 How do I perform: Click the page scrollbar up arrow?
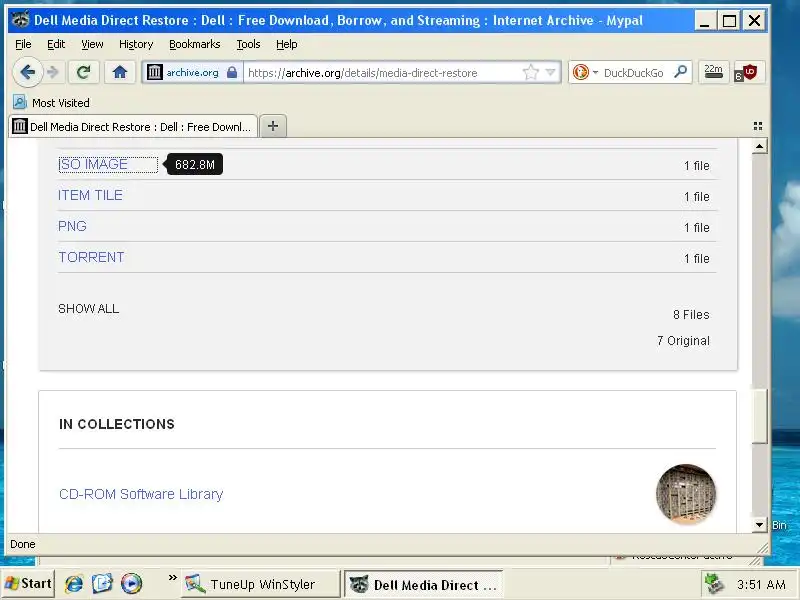760,147
